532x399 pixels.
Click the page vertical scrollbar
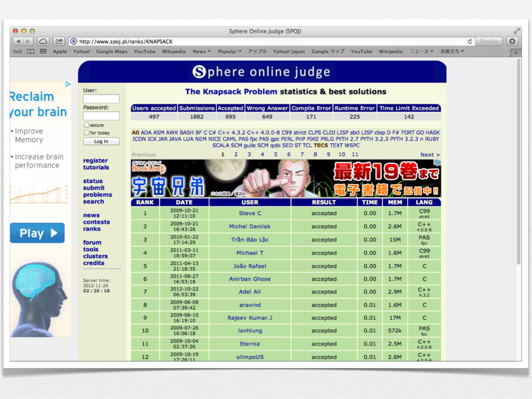(518, 161)
